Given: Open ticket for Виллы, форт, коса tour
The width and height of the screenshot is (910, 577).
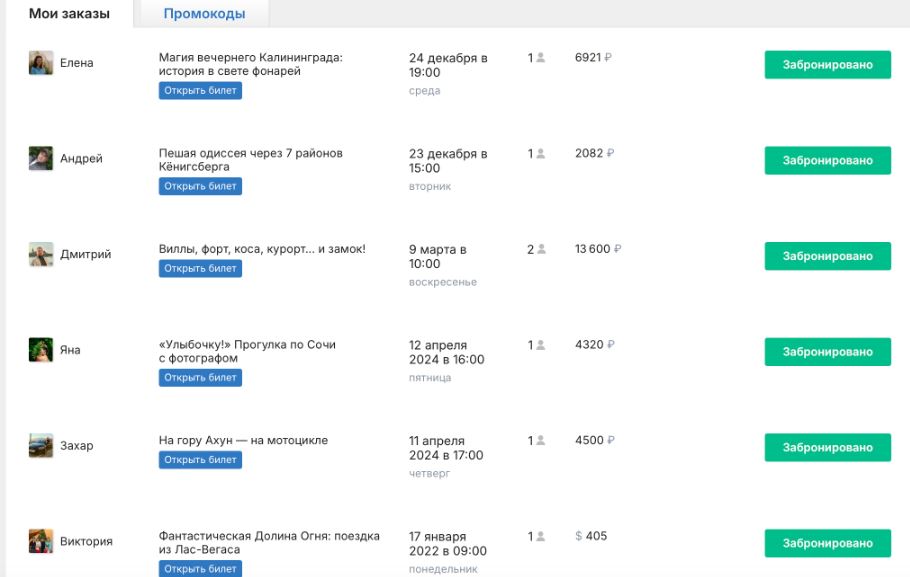Looking at the screenshot, I should coord(200,268).
